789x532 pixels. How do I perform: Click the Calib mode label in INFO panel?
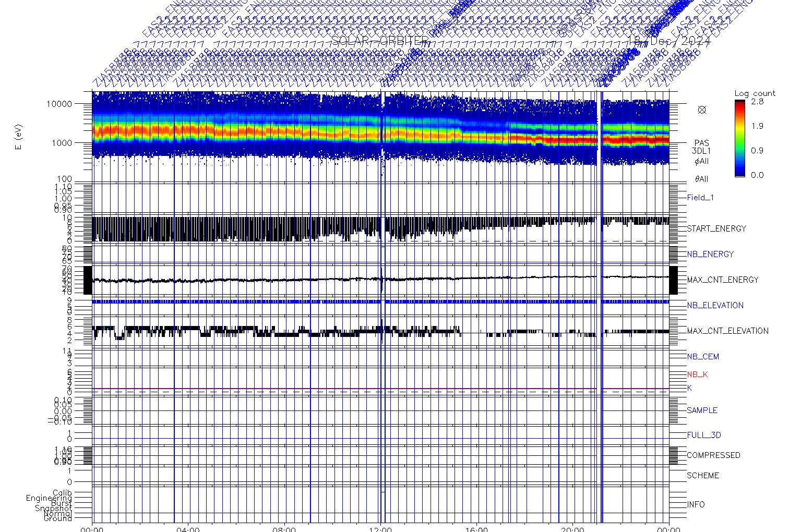coord(62,493)
